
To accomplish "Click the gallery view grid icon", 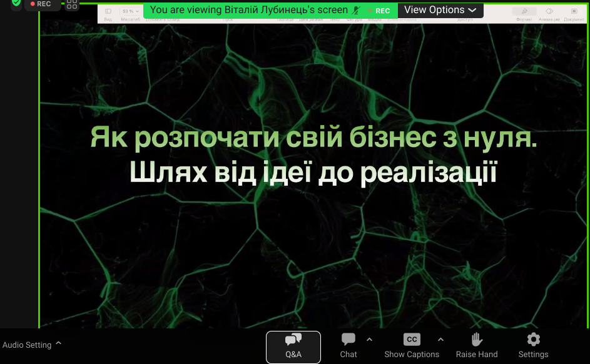I will point(72,4).
